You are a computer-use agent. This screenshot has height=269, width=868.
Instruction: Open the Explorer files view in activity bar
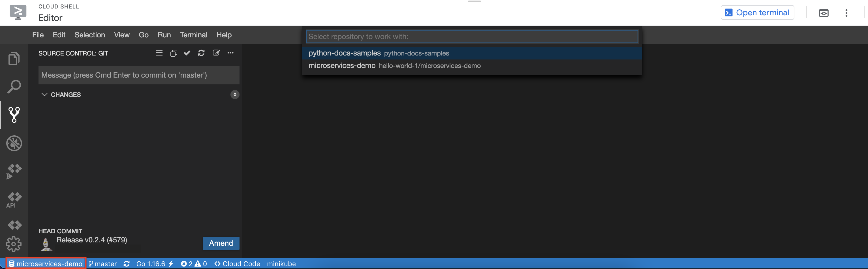pyautogui.click(x=14, y=59)
